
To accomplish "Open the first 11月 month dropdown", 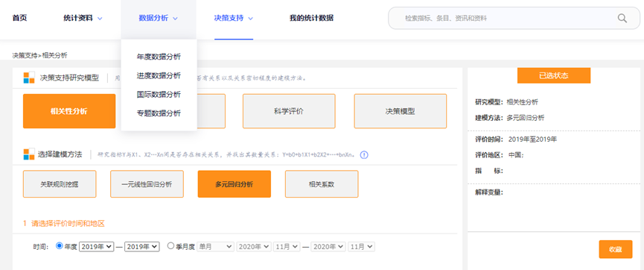I will point(287,247).
